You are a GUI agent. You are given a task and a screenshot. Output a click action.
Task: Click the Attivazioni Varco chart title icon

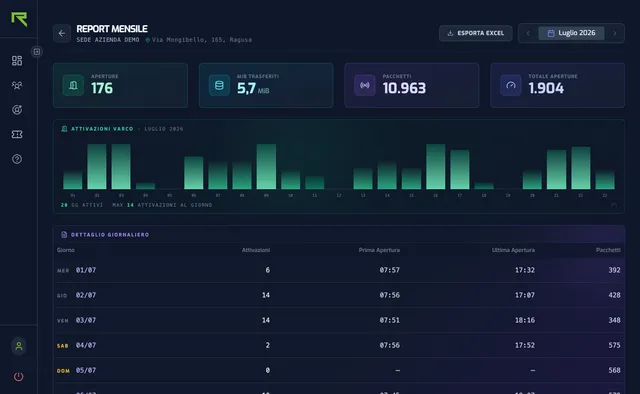[x=64, y=129]
